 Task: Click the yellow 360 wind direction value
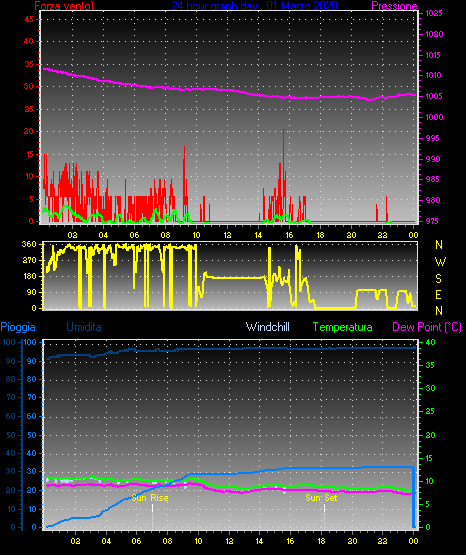point(29,244)
